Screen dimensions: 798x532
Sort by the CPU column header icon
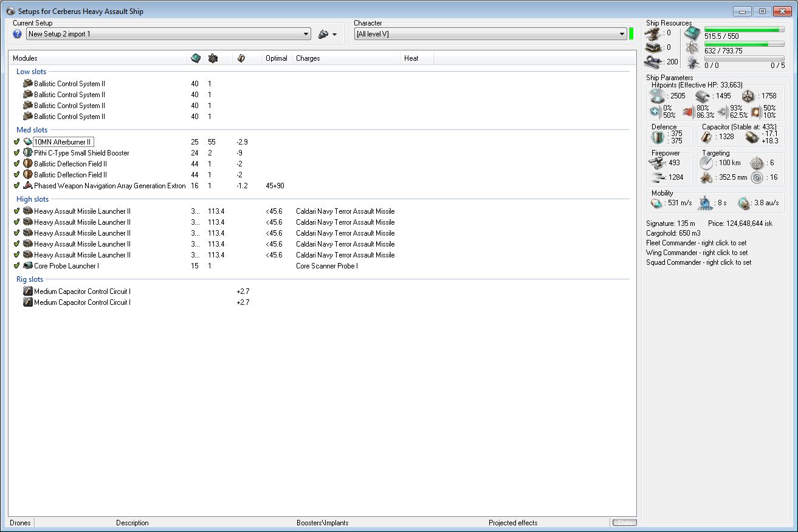point(195,58)
